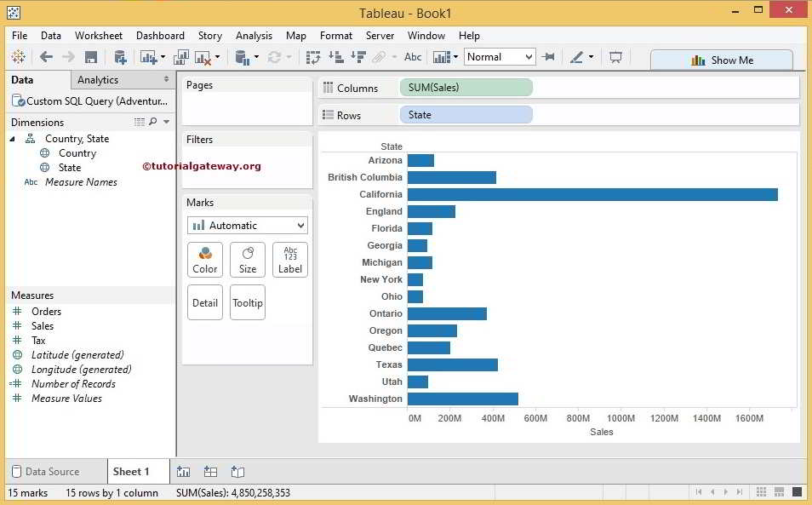Viewport: 812px width, 505px height.
Task: Open the fit dropdown set to Normal
Action: (x=499, y=56)
